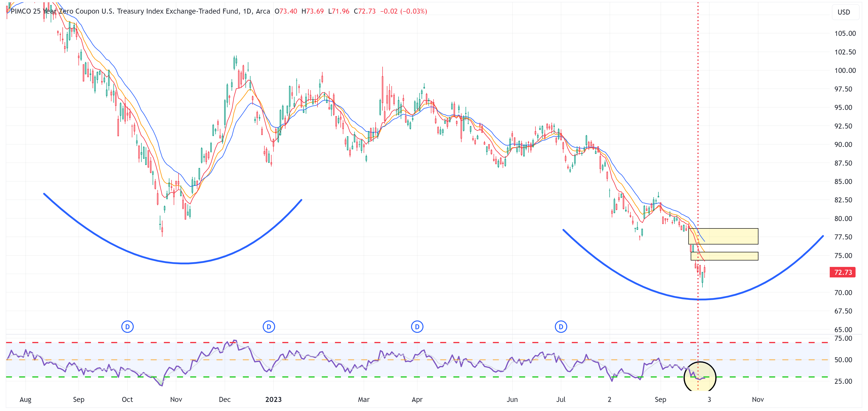Image resolution: width=868 pixels, height=411 pixels.
Task: Click the dividend marker below 2023 rally
Action: (x=268, y=326)
